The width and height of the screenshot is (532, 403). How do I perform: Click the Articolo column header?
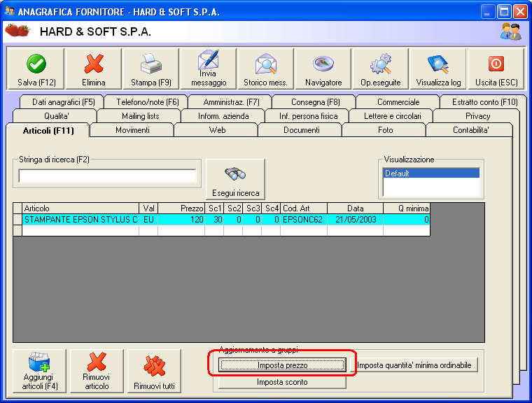point(80,208)
